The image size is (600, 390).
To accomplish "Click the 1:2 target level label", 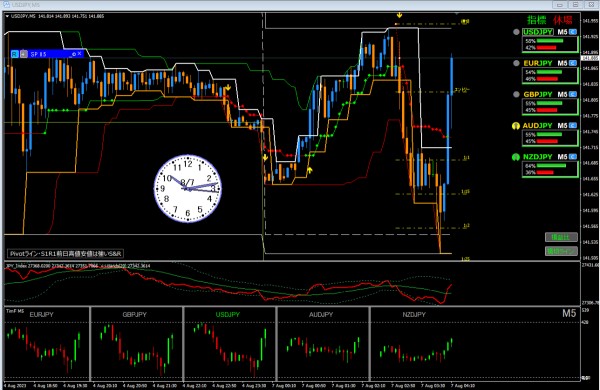I will click(466, 226).
